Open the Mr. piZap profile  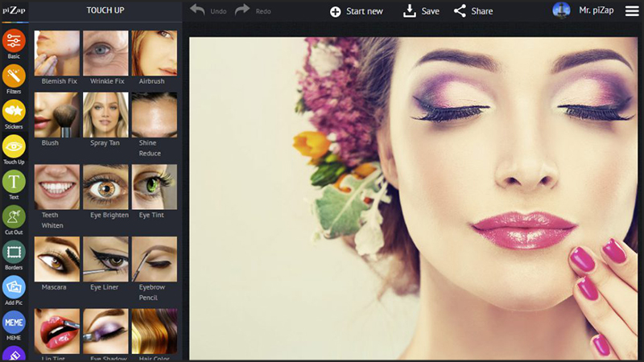coord(585,11)
